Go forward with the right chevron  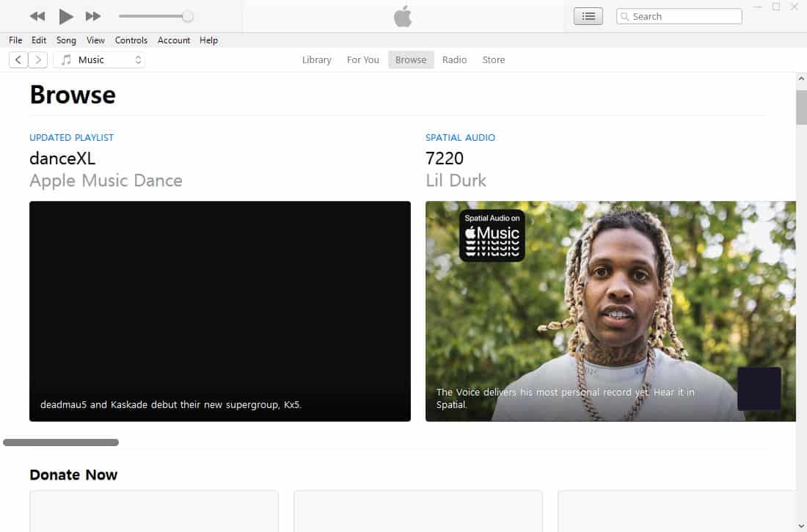(x=37, y=59)
